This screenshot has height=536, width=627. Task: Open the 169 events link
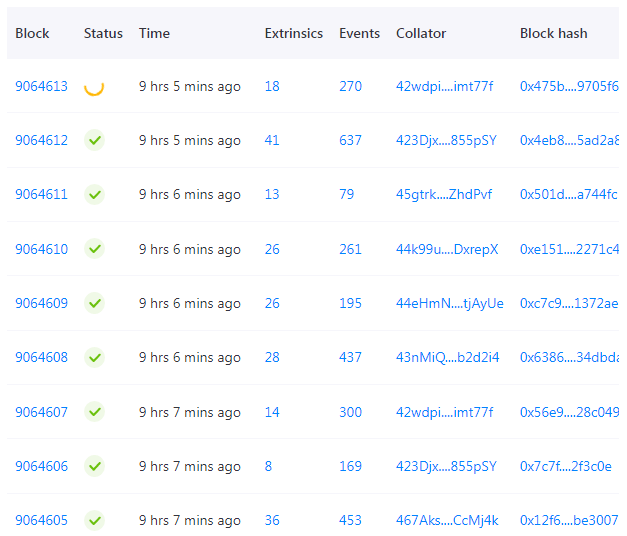point(350,466)
